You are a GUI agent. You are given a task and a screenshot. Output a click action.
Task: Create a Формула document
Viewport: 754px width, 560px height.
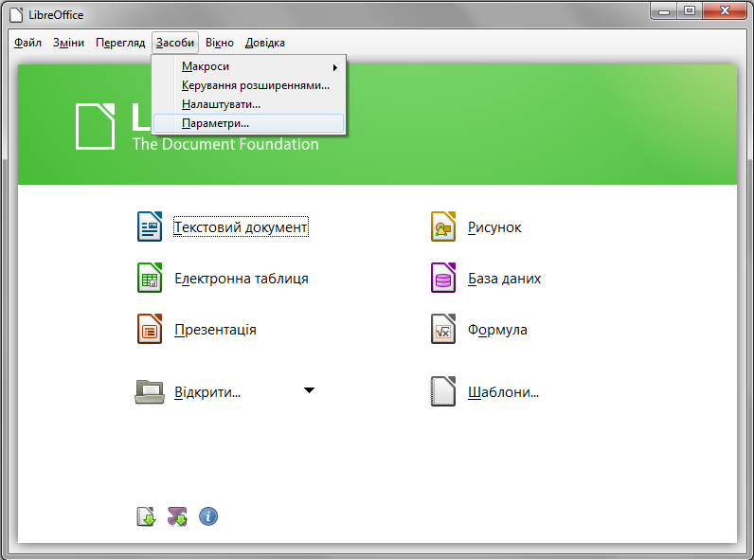[497, 330]
